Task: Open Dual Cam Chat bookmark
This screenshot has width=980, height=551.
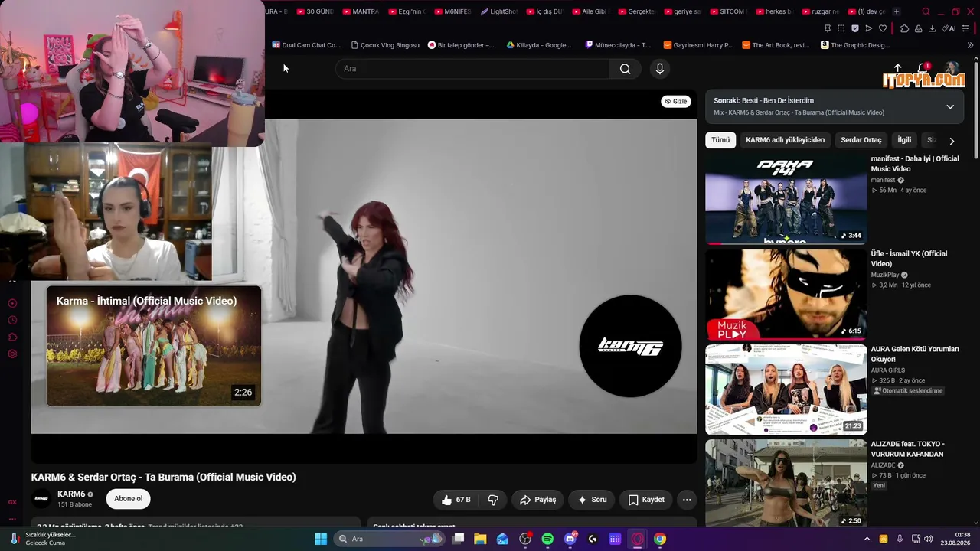Action: click(x=306, y=45)
